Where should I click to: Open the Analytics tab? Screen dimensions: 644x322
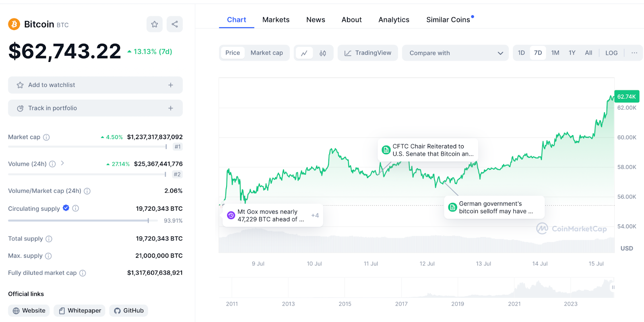coord(394,20)
